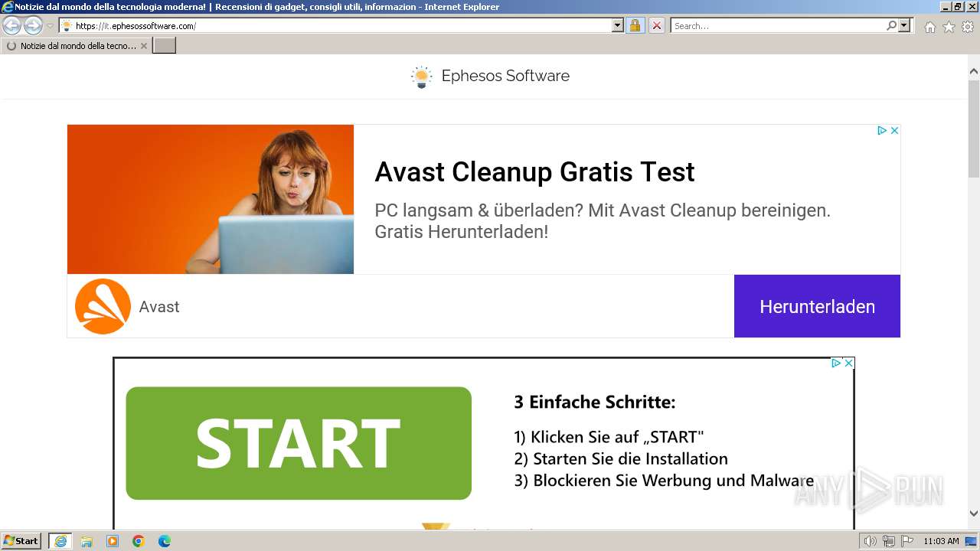Screen dimensions: 980x551
Task: Click scrollbar down arrow
Action: 974,514
